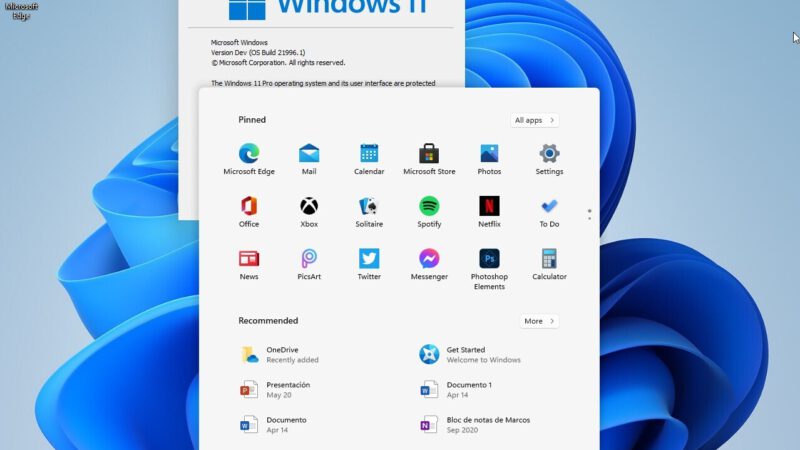Open Messenger app
This screenshot has width=800, height=450.
429,264
